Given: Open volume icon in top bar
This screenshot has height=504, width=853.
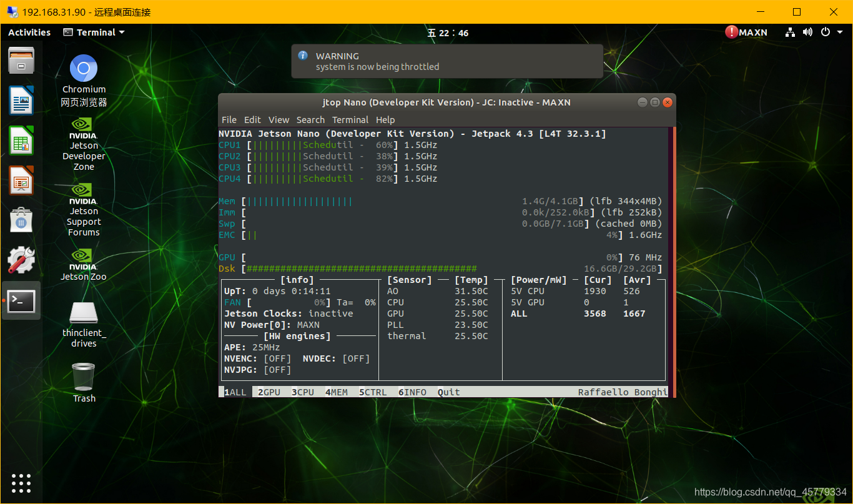Looking at the screenshot, I should click(807, 32).
